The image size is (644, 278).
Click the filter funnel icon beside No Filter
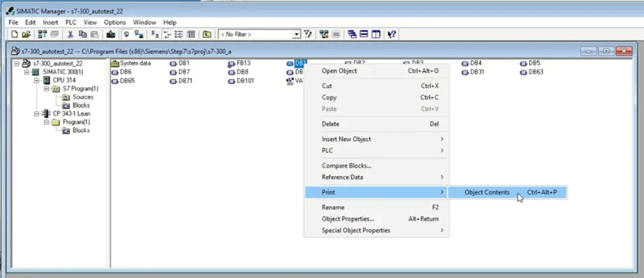pyautogui.click(x=307, y=34)
